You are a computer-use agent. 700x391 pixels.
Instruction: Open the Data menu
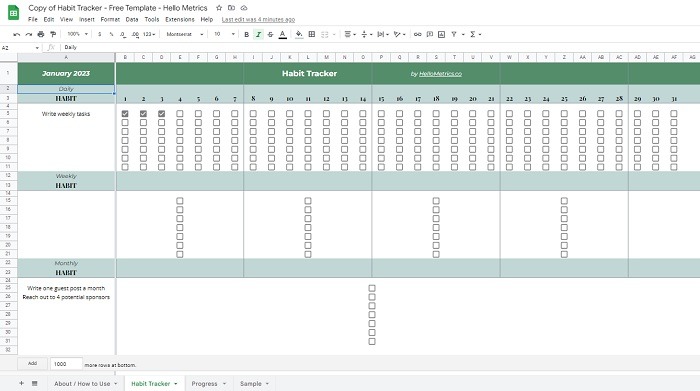(132, 20)
